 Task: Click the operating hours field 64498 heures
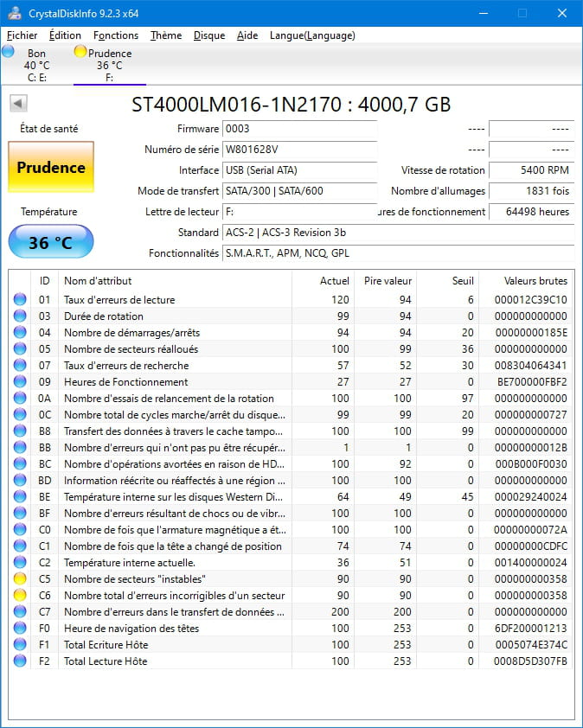[x=531, y=212]
